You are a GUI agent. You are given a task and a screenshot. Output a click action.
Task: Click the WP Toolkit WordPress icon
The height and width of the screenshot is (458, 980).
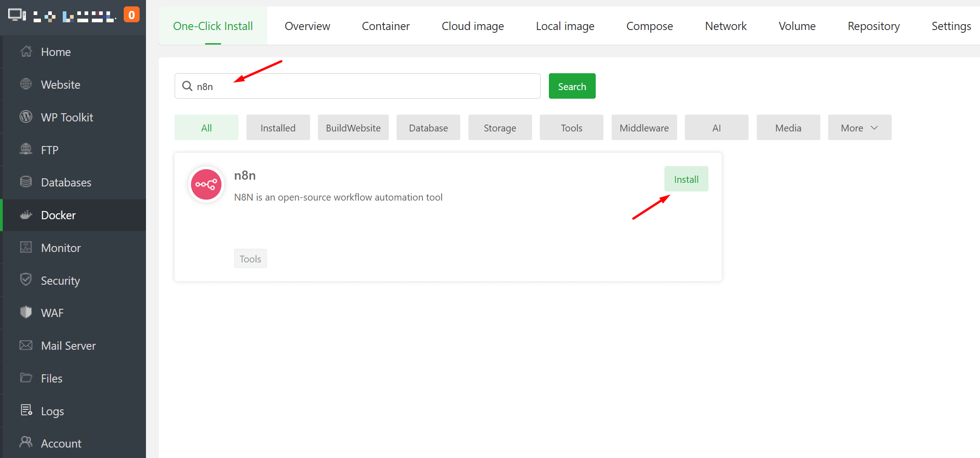coord(26,117)
